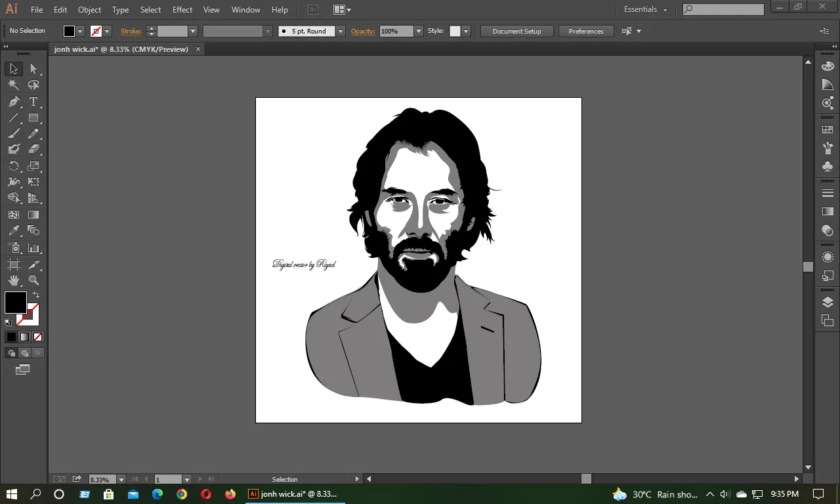Viewport: 840px width, 504px height.
Task: Open 5 pt. Round brush dropdown
Action: tap(340, 31)
